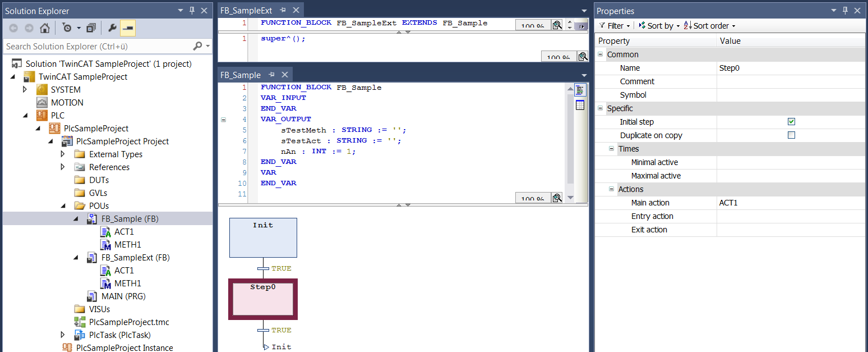
Task: Collapse the FB_Sample (FB) node
Action: (76, 219)
